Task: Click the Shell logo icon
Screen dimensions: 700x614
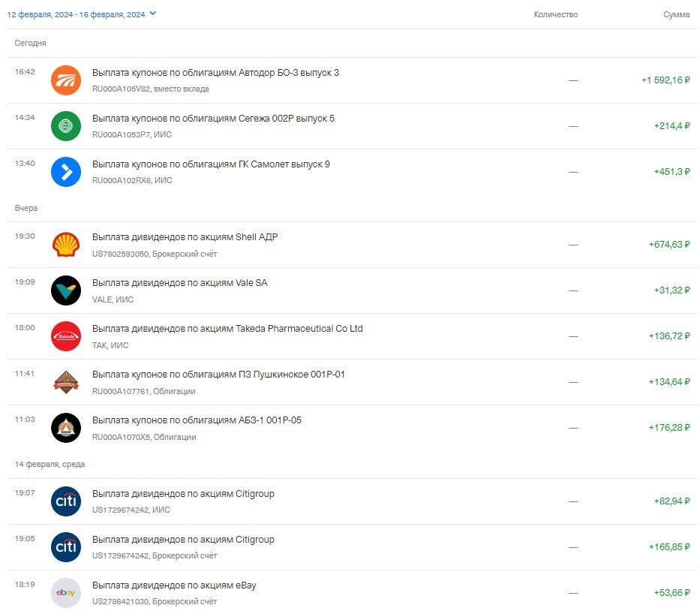Action: 66,245
